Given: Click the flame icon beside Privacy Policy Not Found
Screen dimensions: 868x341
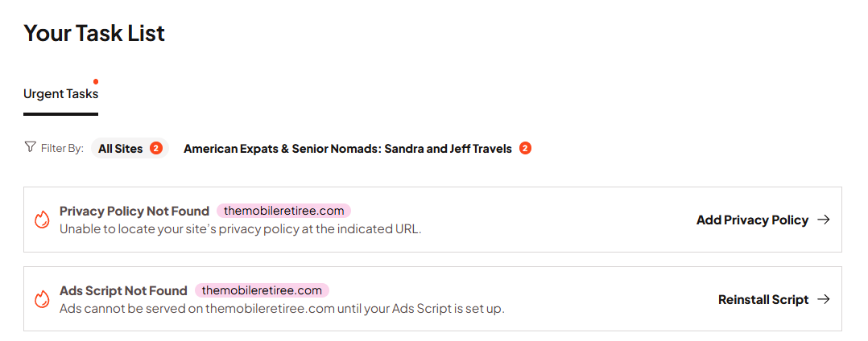Looking at the screenshot, I should tap(42, 220).
